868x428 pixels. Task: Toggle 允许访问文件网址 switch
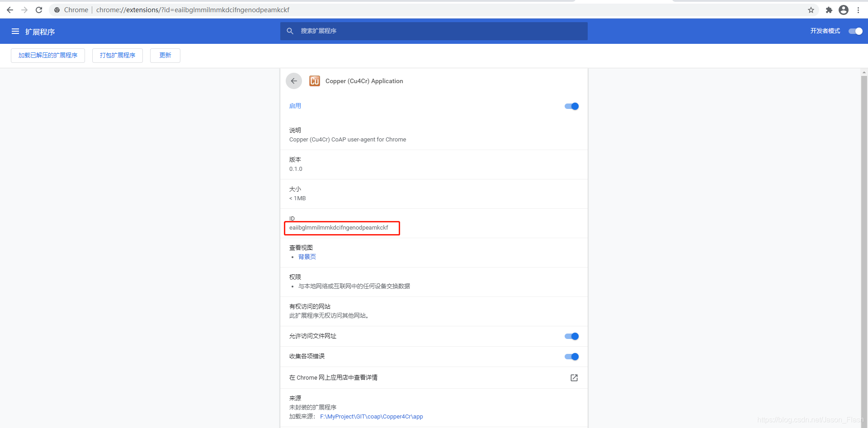pos(571,336)
